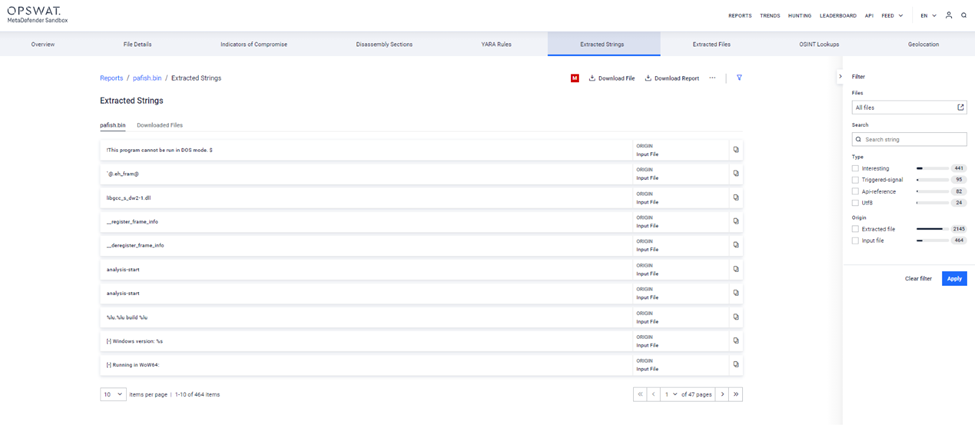This screenshot has width=975, height=429.
Task: Open the EN language dropdown
Action: pyautogui.click(x=928, y=16)
